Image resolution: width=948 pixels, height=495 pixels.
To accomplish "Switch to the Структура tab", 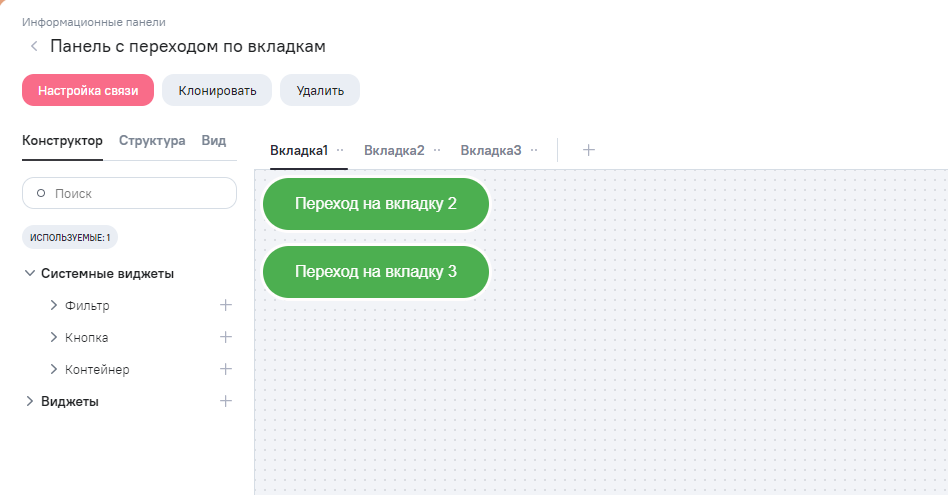I will click(152, 141).
